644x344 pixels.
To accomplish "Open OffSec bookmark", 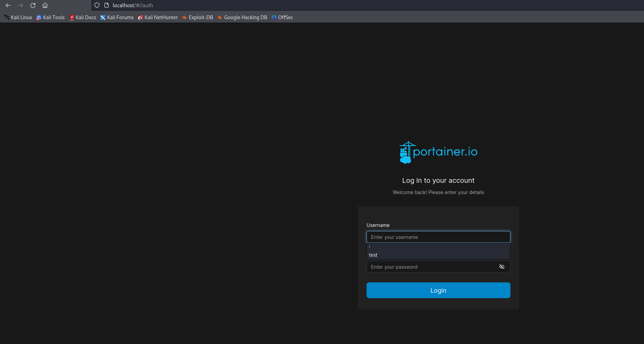I will click(x=282, y=17).
